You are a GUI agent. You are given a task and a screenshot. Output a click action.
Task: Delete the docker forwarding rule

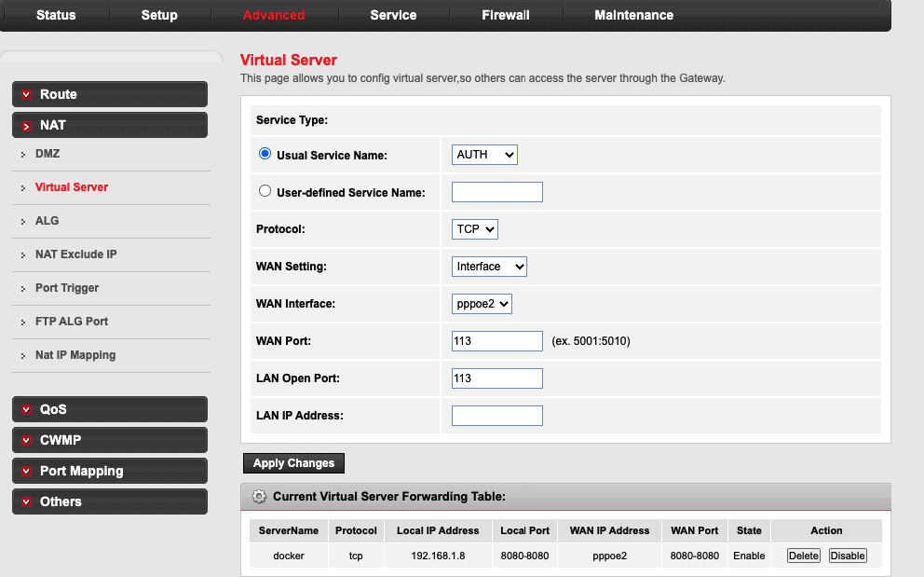[803, 556]
